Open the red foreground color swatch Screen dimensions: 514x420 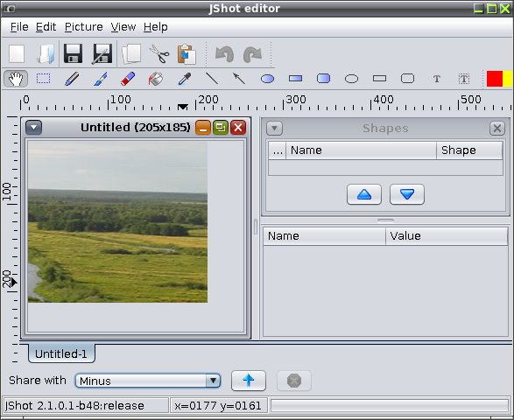coord(495,79)
